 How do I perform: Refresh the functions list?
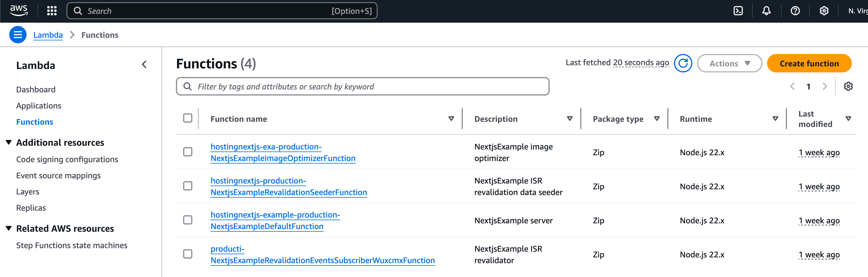[683, 63]
